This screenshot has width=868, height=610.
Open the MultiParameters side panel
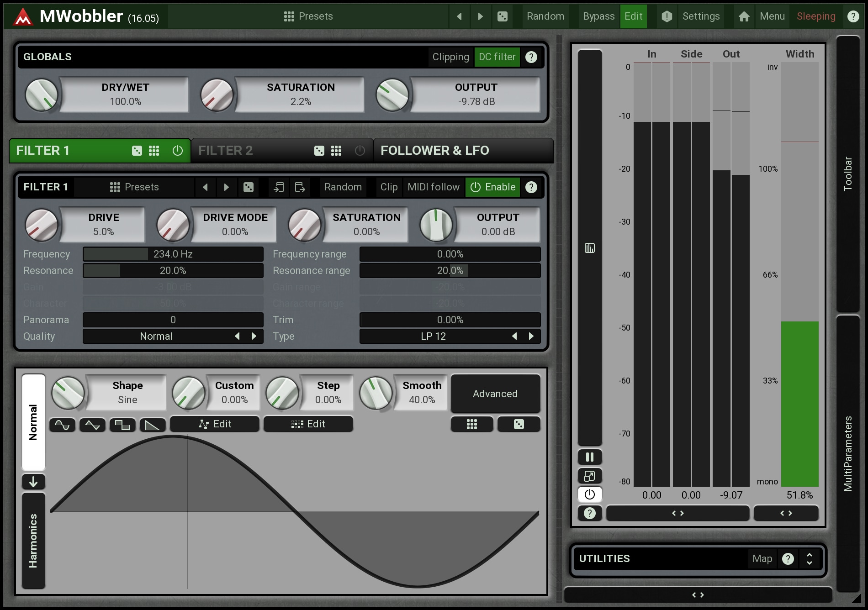(848, 453)
